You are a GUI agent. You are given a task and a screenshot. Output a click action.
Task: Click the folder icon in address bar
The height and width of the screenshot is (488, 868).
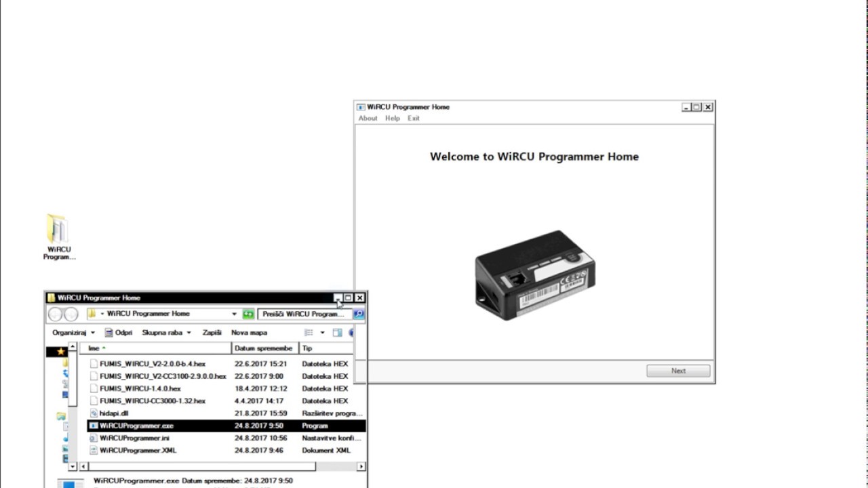91,314
